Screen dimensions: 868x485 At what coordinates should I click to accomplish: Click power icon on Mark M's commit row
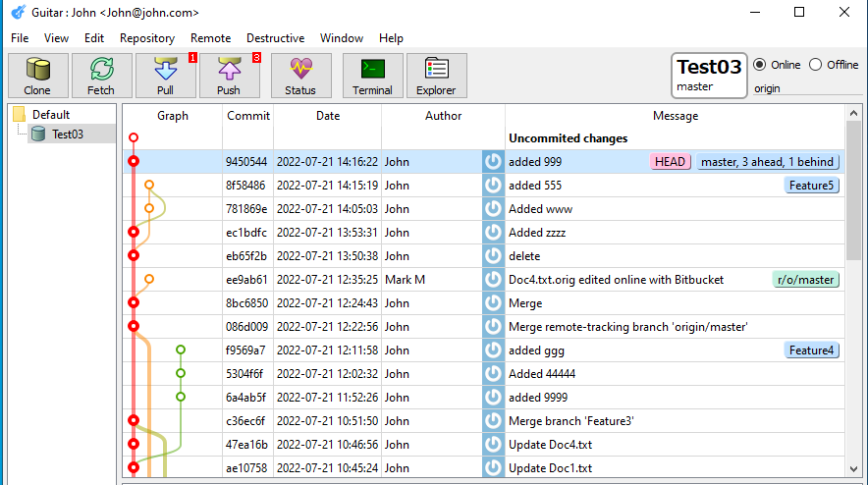pos(493,279)
